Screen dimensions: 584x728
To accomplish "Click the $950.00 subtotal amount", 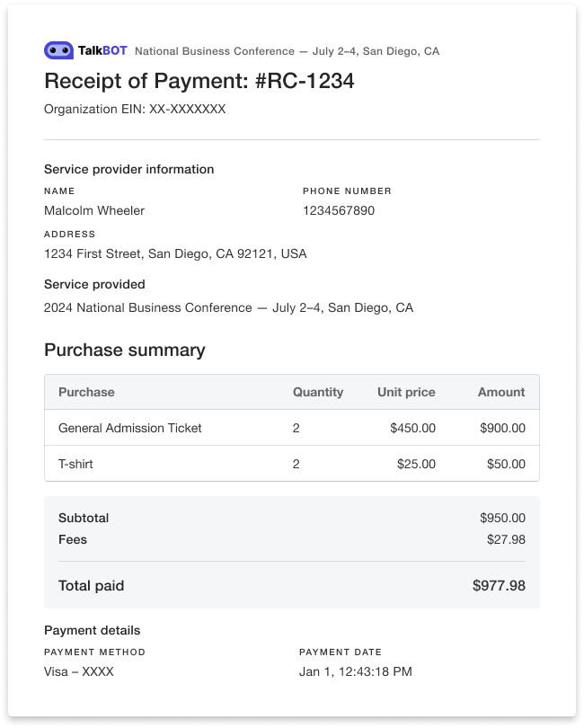I will tap(502, 518).
